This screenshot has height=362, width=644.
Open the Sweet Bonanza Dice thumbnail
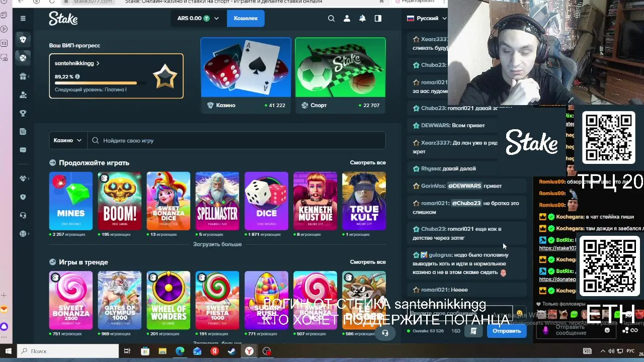click(169, 201)
